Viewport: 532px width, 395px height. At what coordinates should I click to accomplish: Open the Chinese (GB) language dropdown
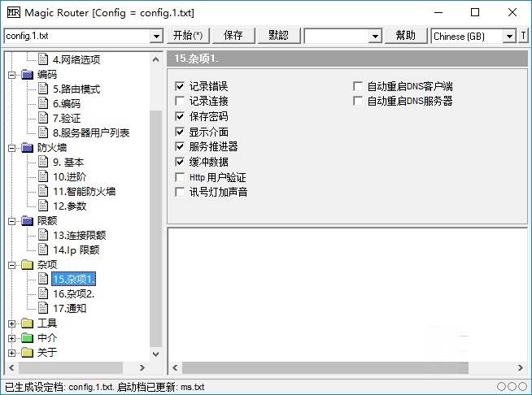pyautogui.click(x=509, y=36)
